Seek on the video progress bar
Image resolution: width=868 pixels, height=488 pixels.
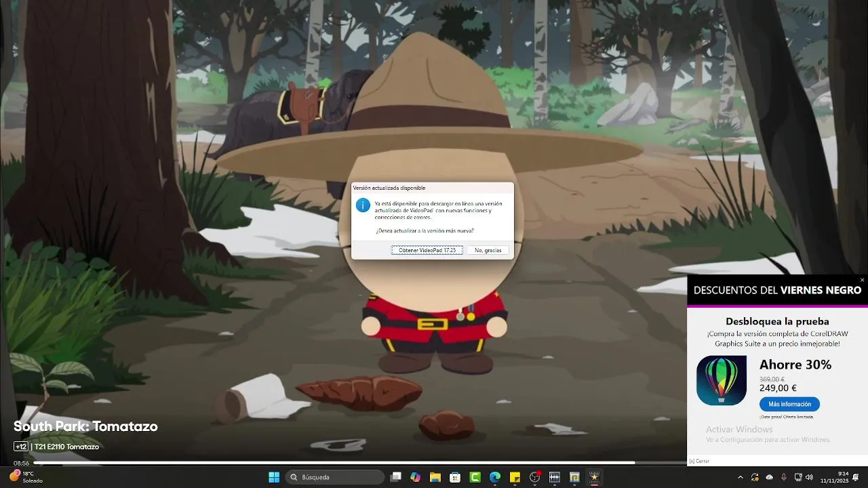359,463
